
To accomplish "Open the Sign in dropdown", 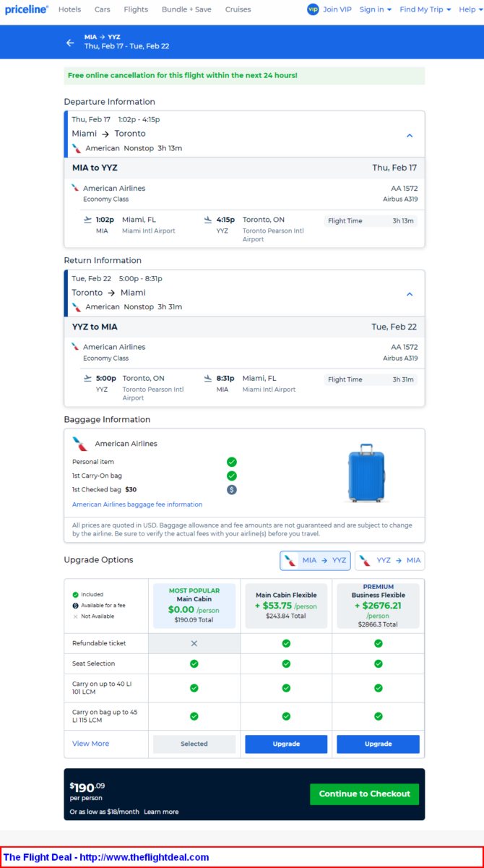I will pyautogui.click(x=376, y=9).
